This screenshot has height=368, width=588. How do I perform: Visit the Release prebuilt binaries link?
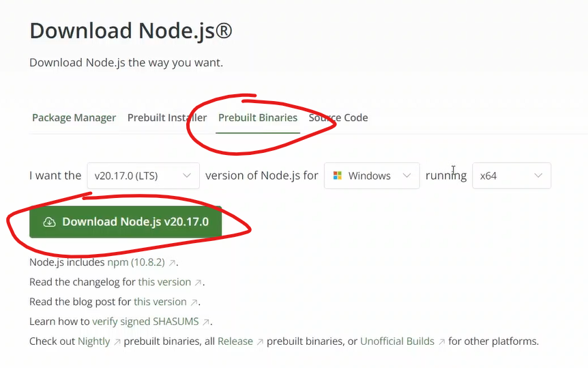[235, 341]
